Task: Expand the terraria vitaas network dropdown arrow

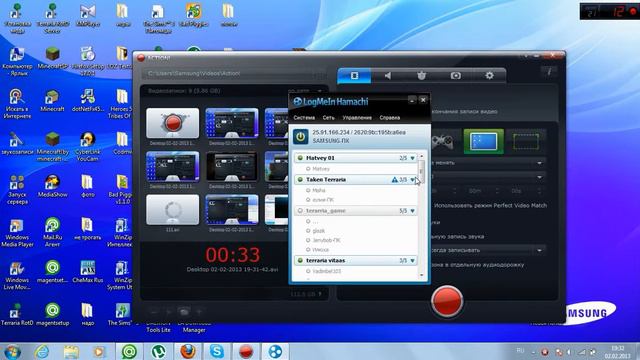Action: (413, 260)
